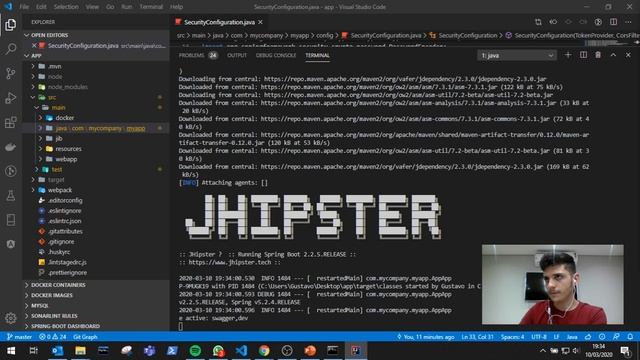Image resolution: width=640 pixels, height=360 pixels.
Task: Click the notifications bell in status bar
Action: point(630,337)
